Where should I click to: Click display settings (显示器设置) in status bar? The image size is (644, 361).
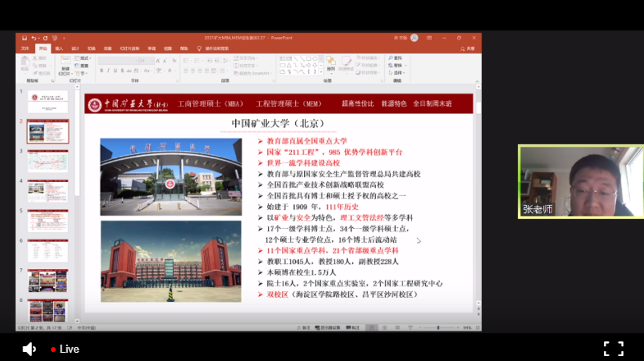click(328, 327)
